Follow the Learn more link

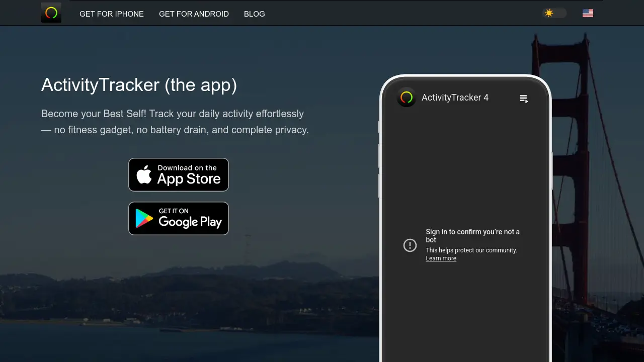click(x=441, y=258)
